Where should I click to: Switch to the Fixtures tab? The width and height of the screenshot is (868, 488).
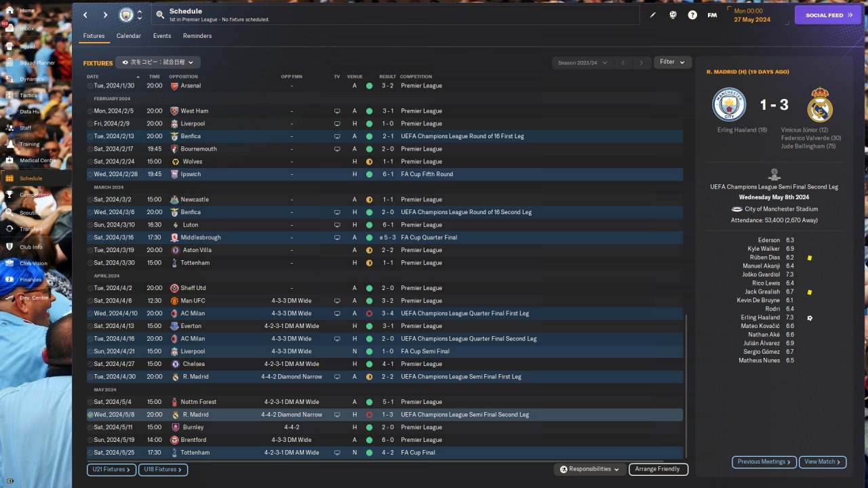[94, 36]
